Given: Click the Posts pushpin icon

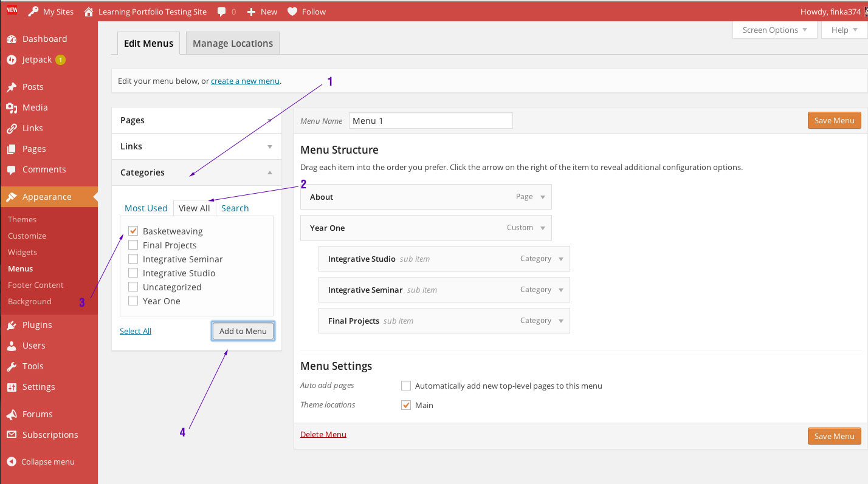Looking at the screenshot, I should [11, 87].
